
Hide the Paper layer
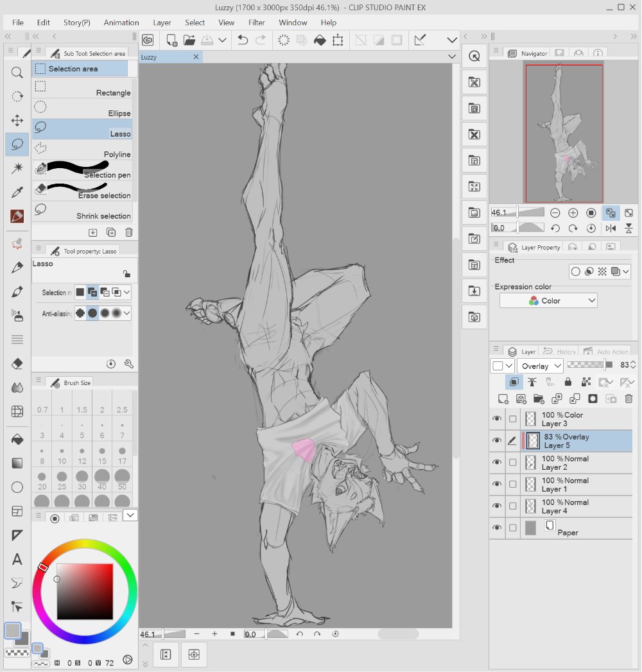pyautogui.click(x=497, y=528)
